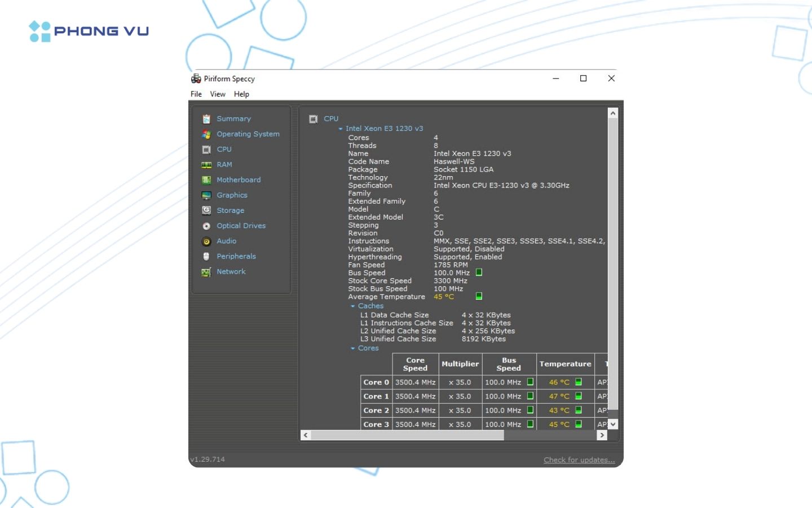The height and width of the screenshot is (508, 812).
Task: Toggle the Average Temperature green indicator
Action: [479, 296]
